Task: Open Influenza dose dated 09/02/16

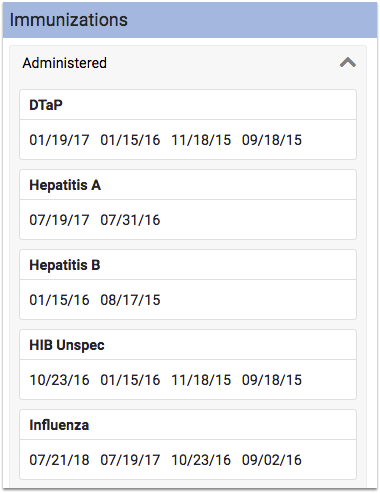Action: [x=272, y=460]
